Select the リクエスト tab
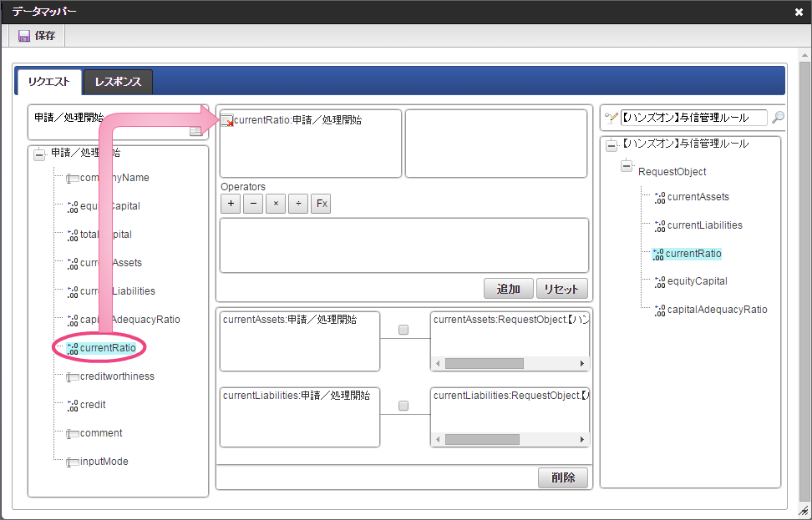Image resolution: width=812 pixels, height=520 pixels. [x=48, y=82]
